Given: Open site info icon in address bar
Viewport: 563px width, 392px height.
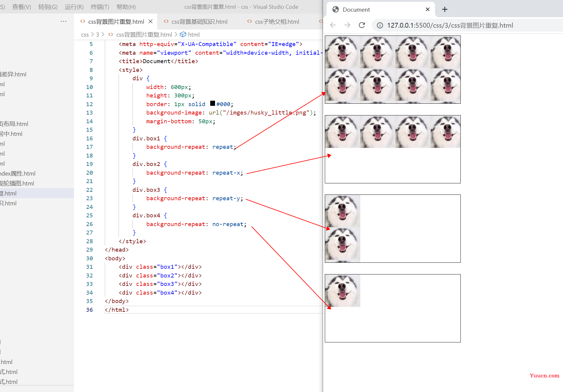Looking at the screenshot, I should pos(380,26).
